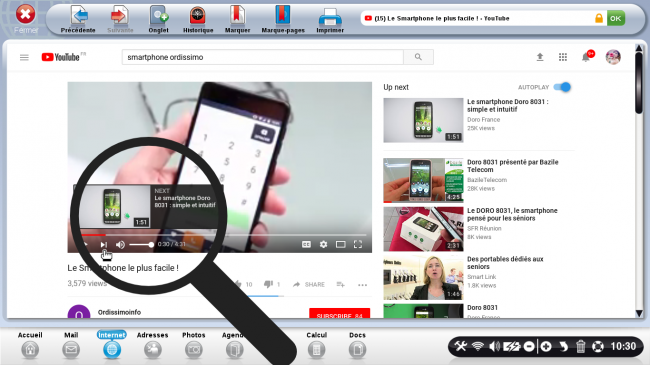
Task: Click the green OK button in address bar
Action: point(616,18)
